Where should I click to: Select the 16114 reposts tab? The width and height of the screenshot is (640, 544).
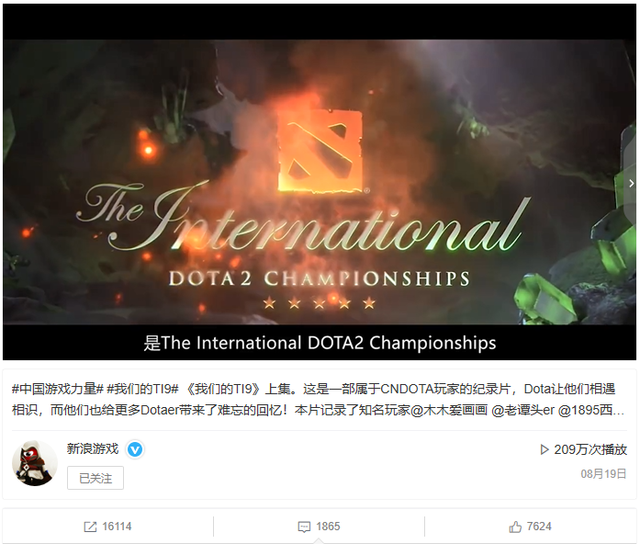pos(108,526)
